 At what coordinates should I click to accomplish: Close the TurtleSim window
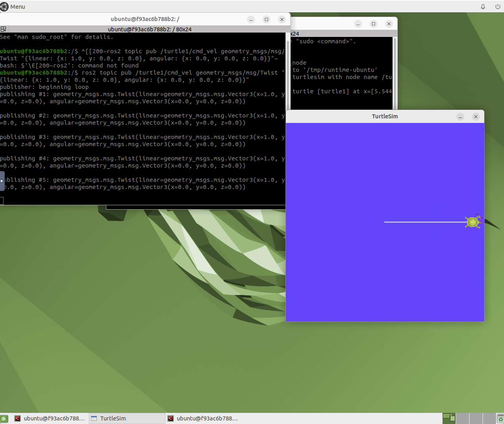(476, 116)
